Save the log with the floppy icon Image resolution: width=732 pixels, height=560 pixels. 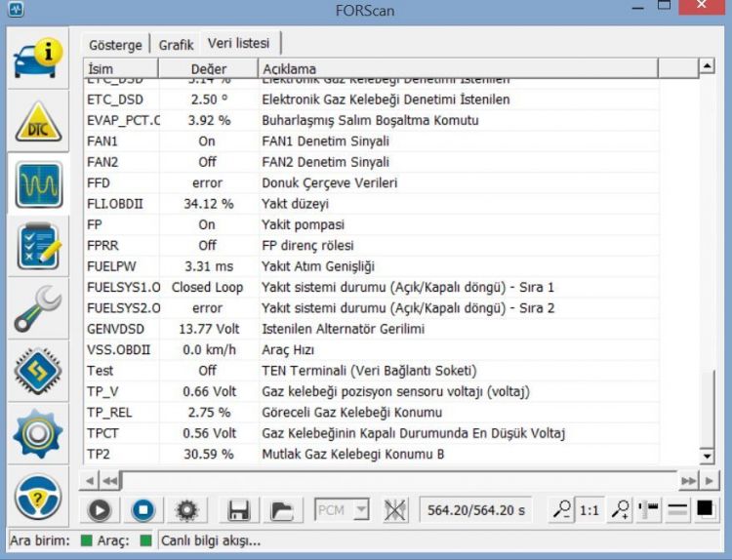tap(238, 510)
